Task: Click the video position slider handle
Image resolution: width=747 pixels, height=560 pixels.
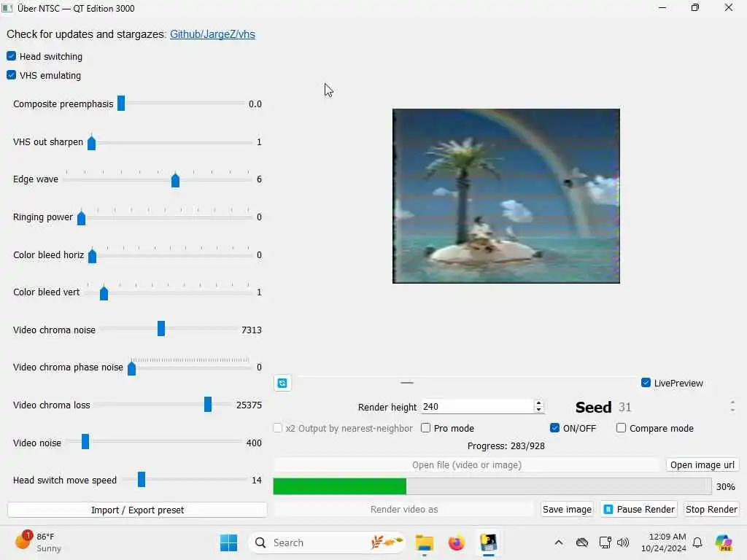Action: click(407, 382)
